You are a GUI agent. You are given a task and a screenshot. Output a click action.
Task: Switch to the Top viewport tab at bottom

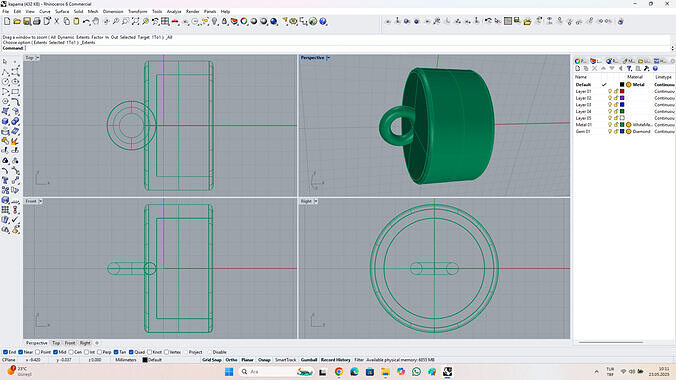[x=56, y=343]
